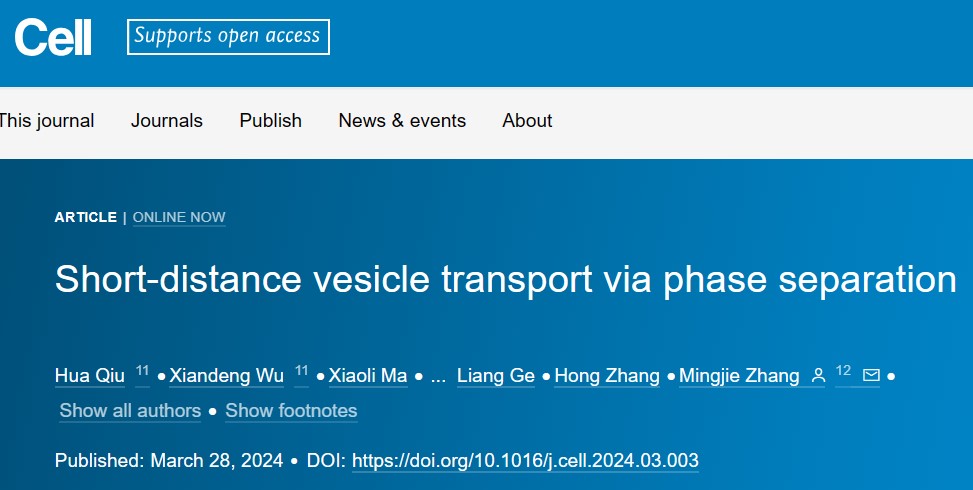Click the Online Now link
The width and height of the screenshot is (973, 490).
tap(179, 217)
